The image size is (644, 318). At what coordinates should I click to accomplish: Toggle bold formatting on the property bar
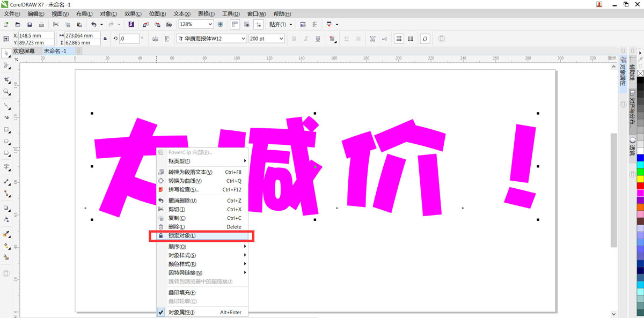(294, 39)
